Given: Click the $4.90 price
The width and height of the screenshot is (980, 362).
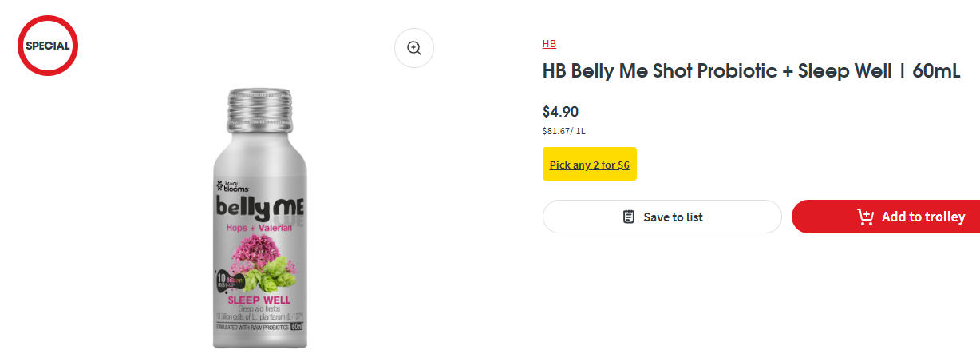Looking at the screenshot, I should (x=560, y=111).
